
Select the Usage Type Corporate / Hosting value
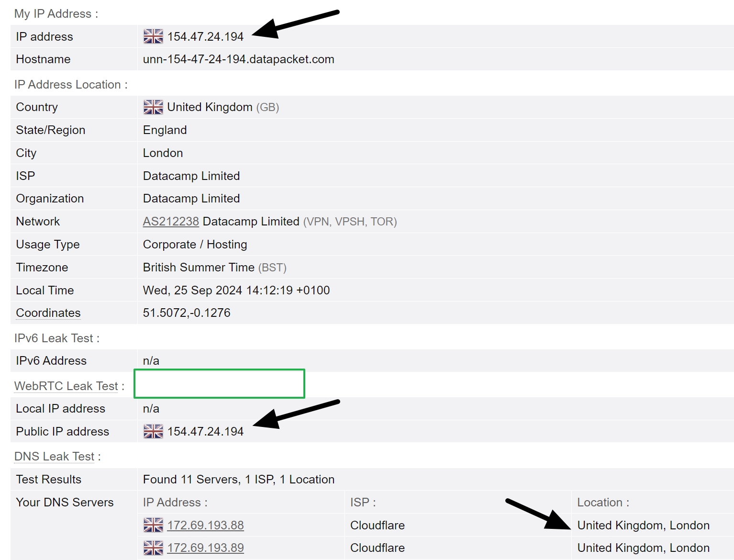(194, 244)
